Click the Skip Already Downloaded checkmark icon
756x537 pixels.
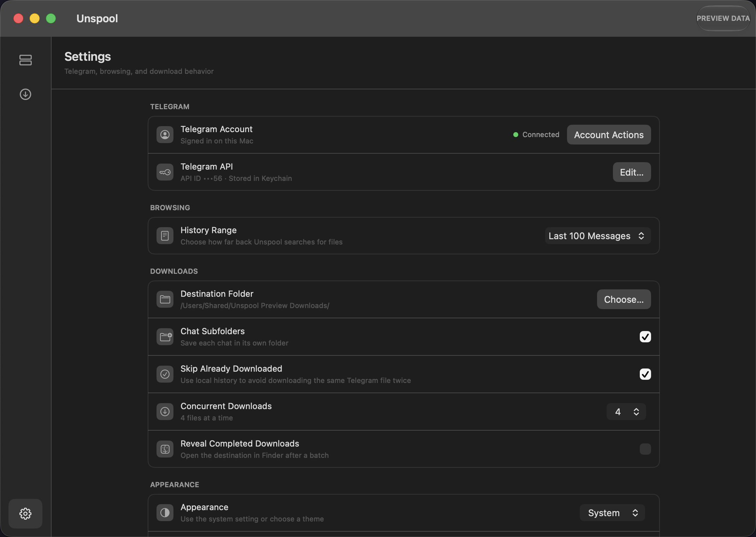[x=165, y=374]
